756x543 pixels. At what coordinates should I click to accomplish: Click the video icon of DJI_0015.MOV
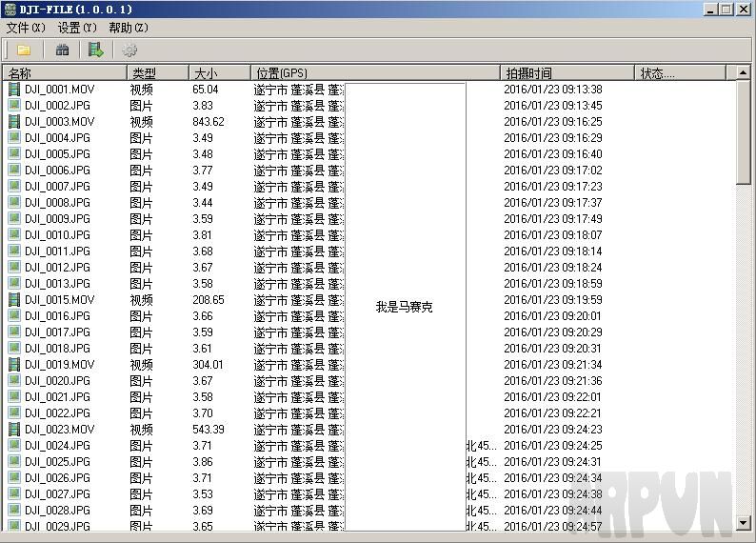point(14,300)
